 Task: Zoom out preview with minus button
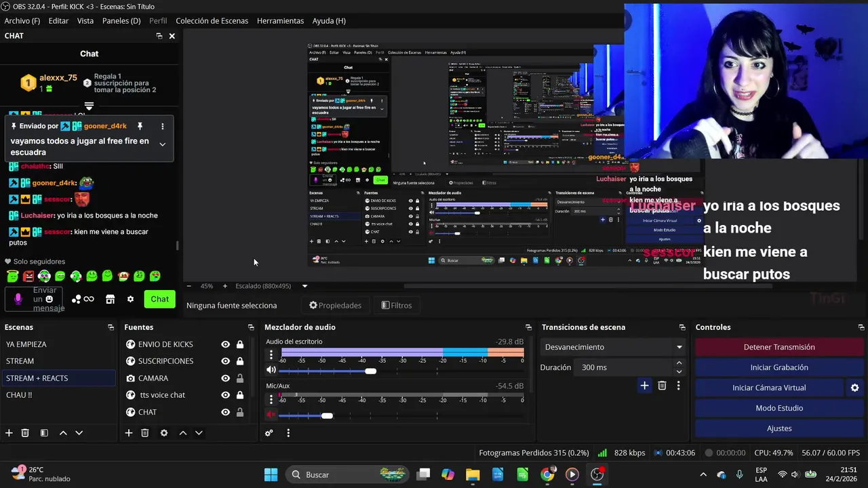(x=189, y=286)
